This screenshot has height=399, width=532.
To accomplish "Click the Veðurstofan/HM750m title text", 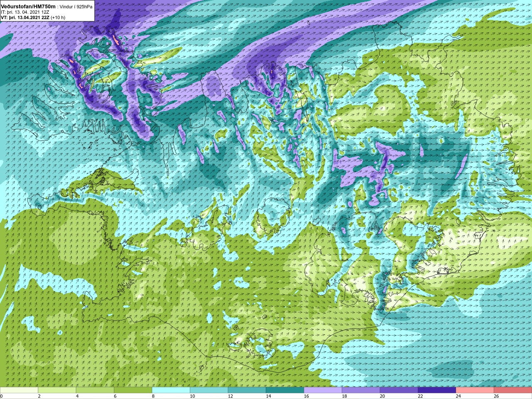I will click(x=28, y=7).
